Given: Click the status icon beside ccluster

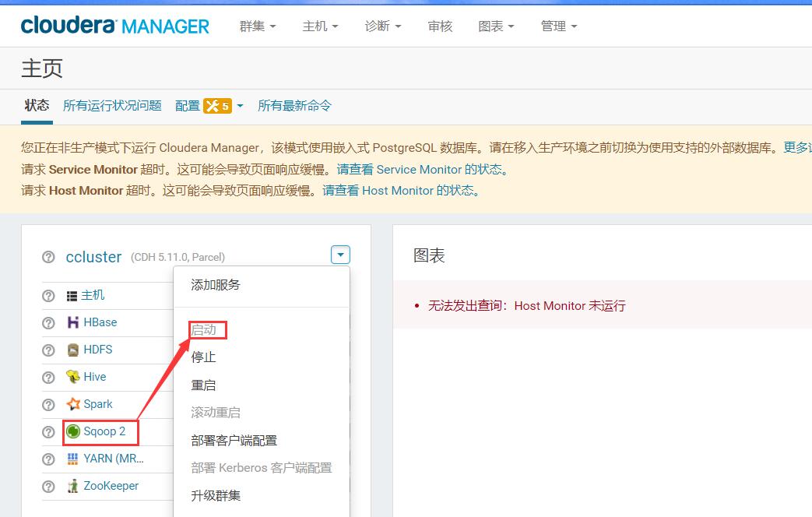Looking at the screenshot, I should [x=48, y=257].
